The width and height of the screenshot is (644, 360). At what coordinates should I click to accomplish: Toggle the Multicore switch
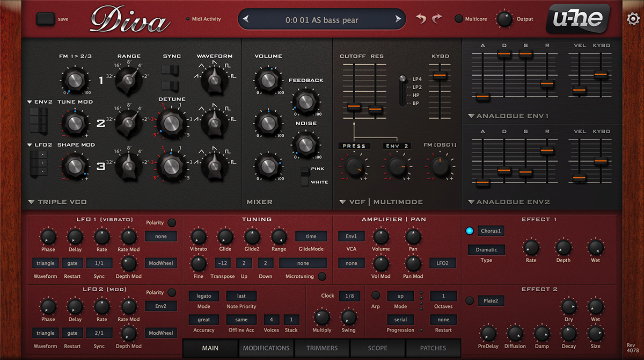click(x=459, y=19)
